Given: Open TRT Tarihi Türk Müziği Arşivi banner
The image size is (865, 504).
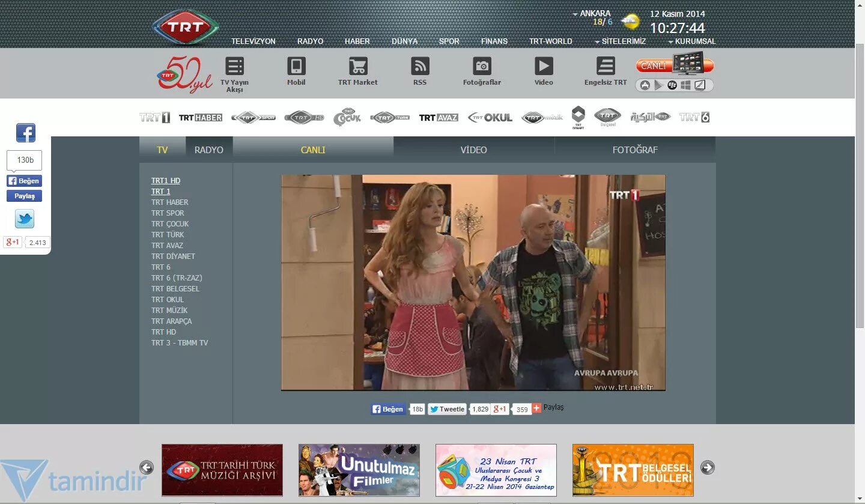Looking at the screenshot, I should point(222,470).
